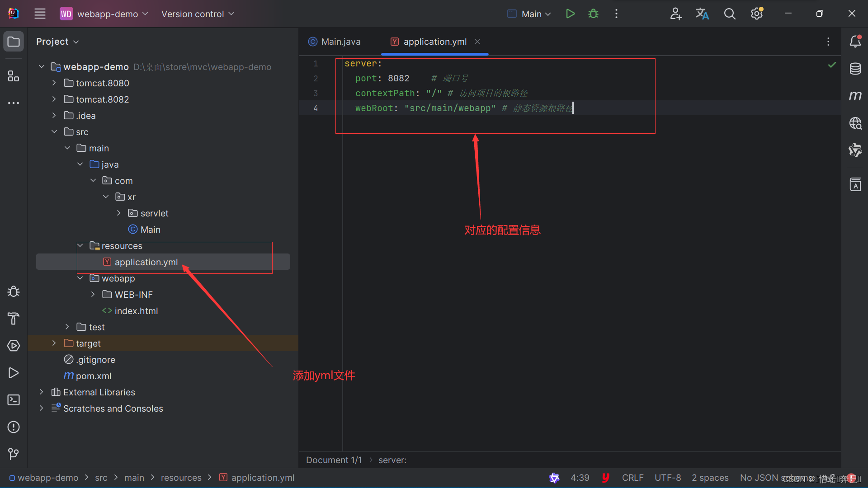Image resolution: width=868 pixels, height=488 pixels.
Task: Run the Main configuration with green play icon
Action: point(570,14)
